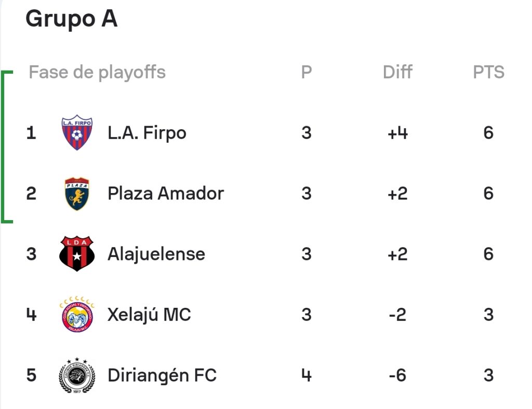Open the Diriangén FC team name

162,375
